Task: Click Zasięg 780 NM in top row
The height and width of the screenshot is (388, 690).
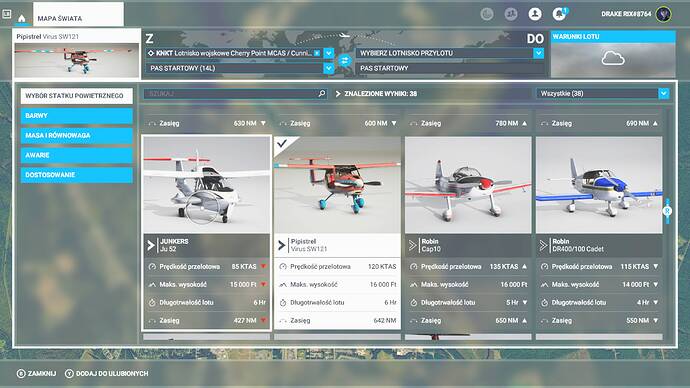Action: 468,124
